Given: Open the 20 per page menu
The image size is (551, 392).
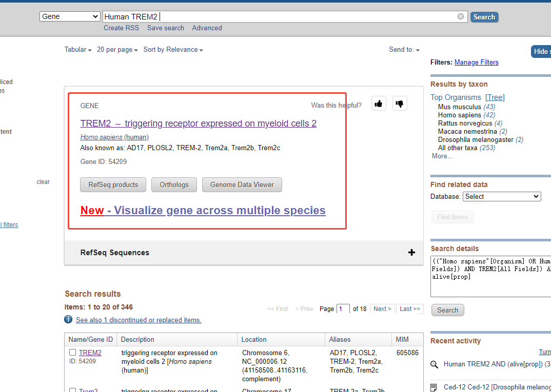Looking at the screenshot, I should 117,50.
